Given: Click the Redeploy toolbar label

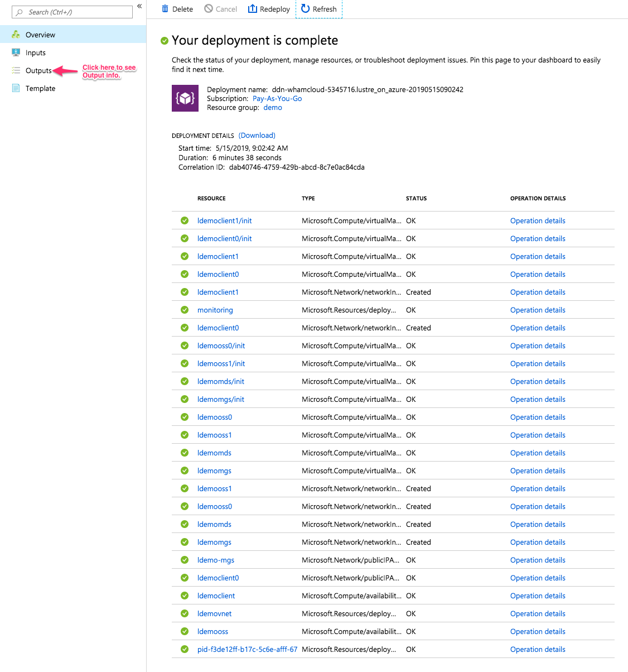Looking at the screenshot, I should 275,9.
